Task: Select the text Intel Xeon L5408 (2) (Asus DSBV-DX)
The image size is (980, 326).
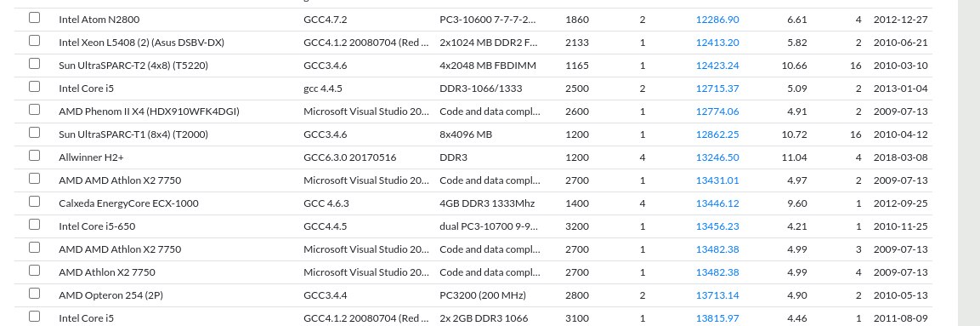Action: (x=141, y=43)
